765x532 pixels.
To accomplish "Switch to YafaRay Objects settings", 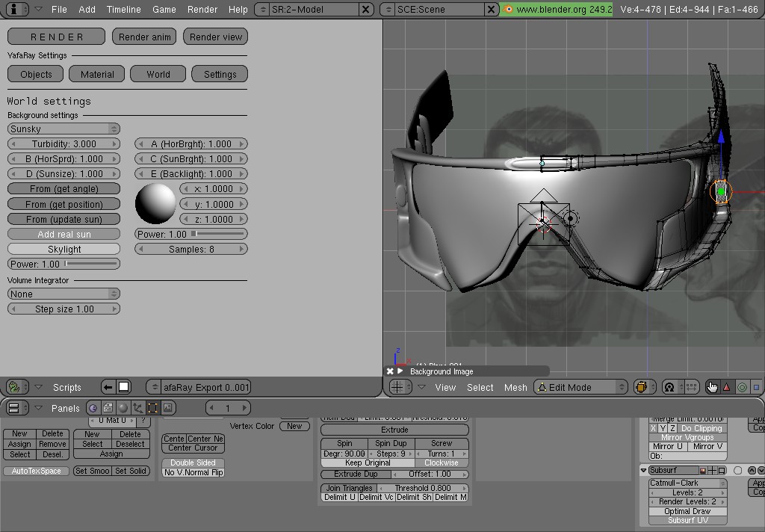I will coord(36,74).
